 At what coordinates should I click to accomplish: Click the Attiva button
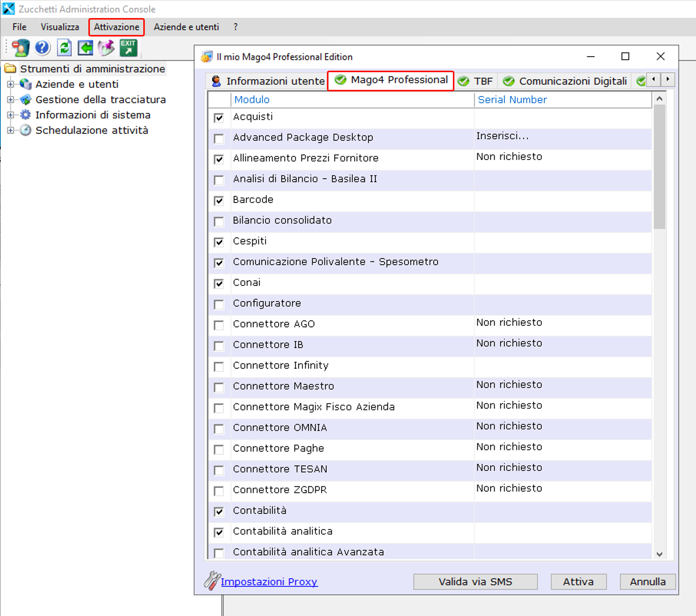(x=578, y=581)
